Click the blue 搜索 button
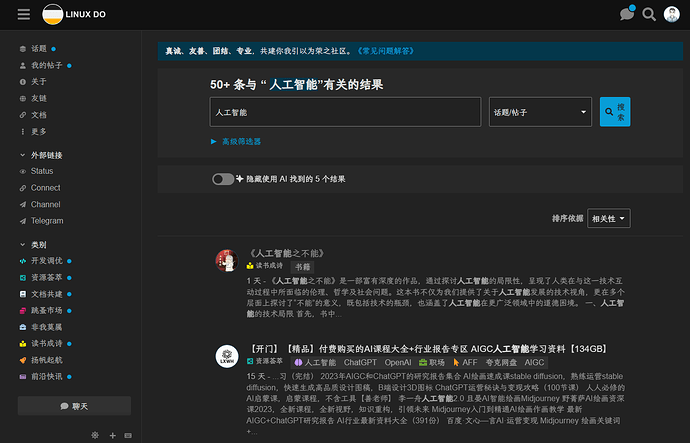This screenshot has width=690, height=443. (x=615, y=112)
